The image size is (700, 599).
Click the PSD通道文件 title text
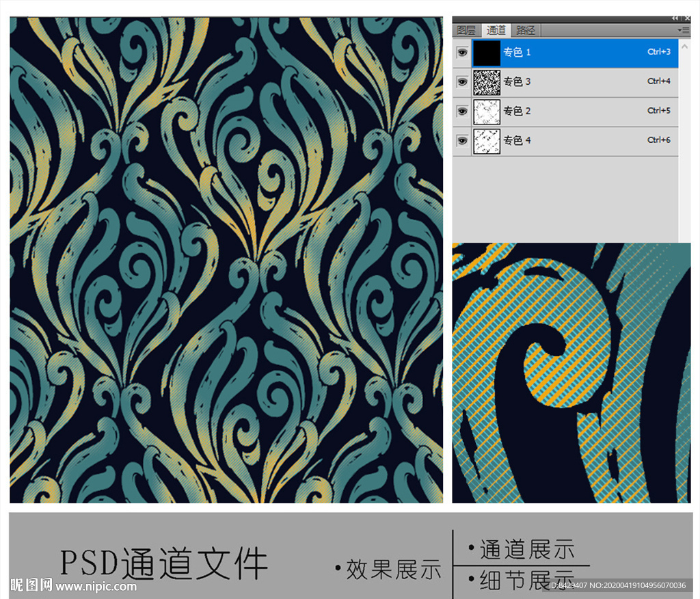164,563
